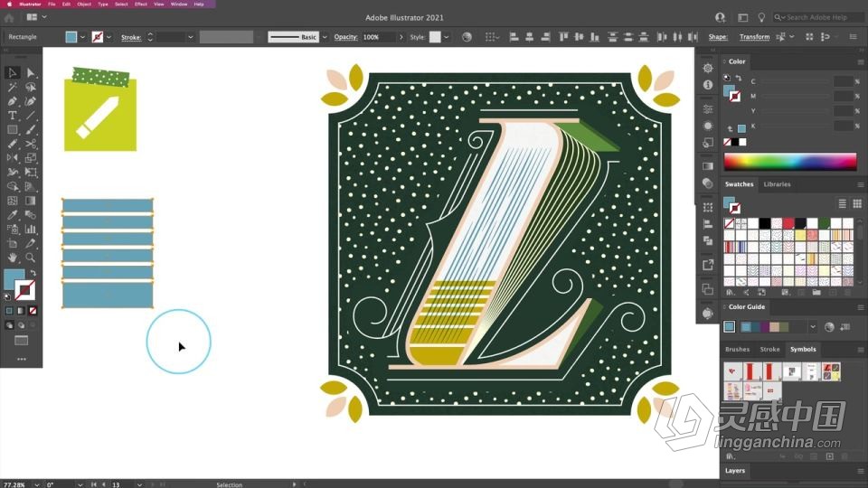
Task: Set Color mode button in toolbox
Action: (9, 311)
